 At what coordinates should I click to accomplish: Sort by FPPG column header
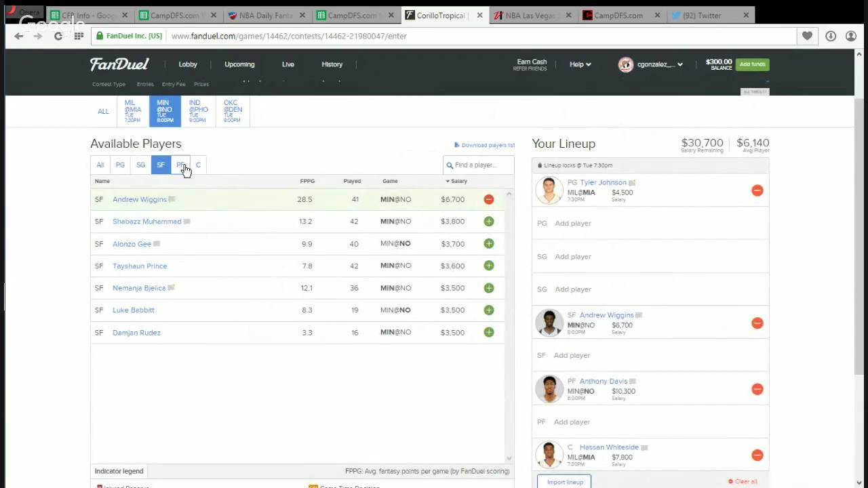(307, 182)
